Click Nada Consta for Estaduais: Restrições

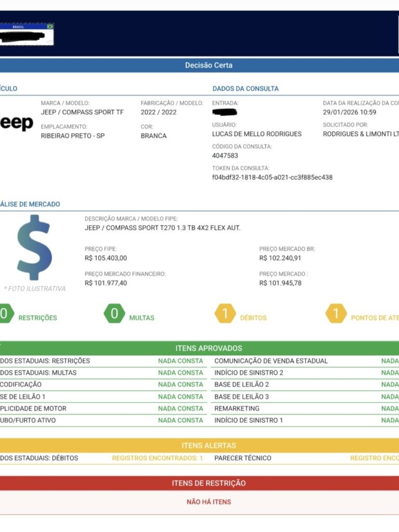tap(180, 361)
